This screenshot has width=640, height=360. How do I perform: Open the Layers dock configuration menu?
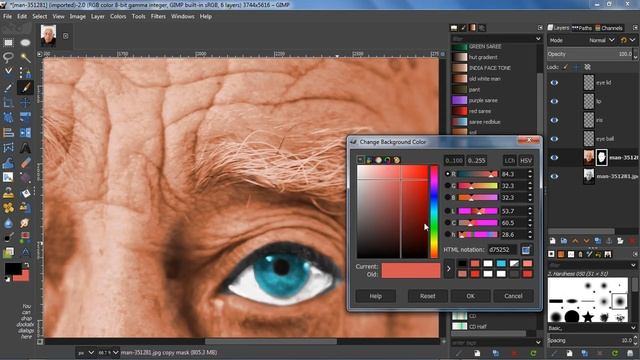pos(635,28)
